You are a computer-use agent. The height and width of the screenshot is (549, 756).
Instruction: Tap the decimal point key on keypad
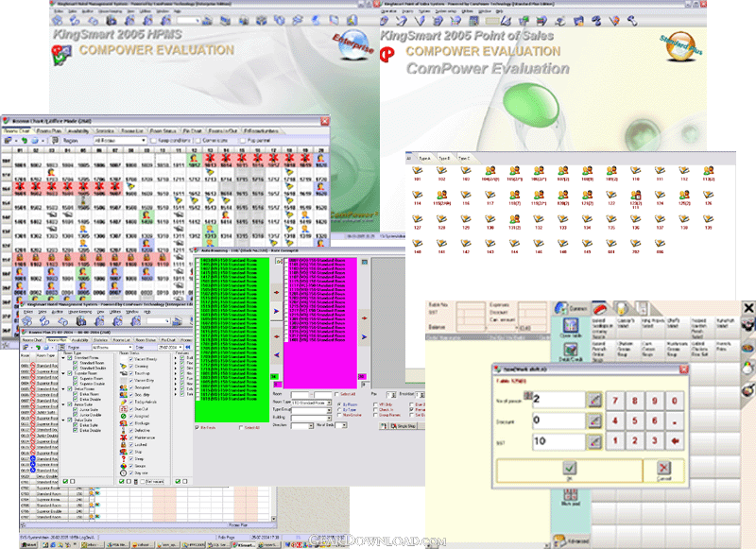(x=674, y=420)
